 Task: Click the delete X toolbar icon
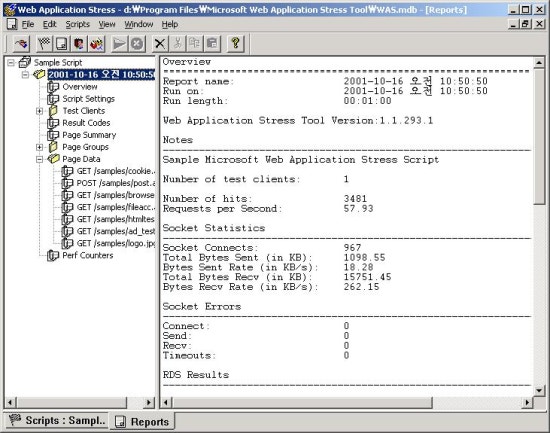[160, 44]
